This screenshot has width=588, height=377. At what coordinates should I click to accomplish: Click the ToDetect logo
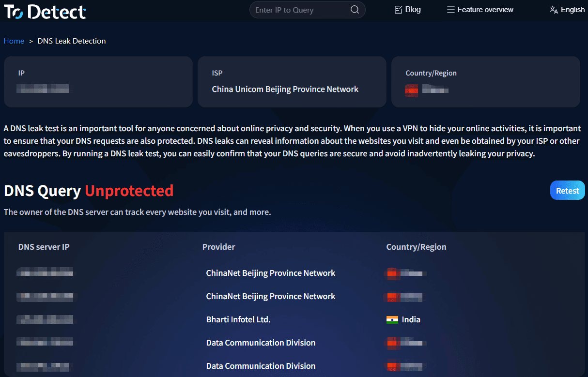click(x=45, y=11)
